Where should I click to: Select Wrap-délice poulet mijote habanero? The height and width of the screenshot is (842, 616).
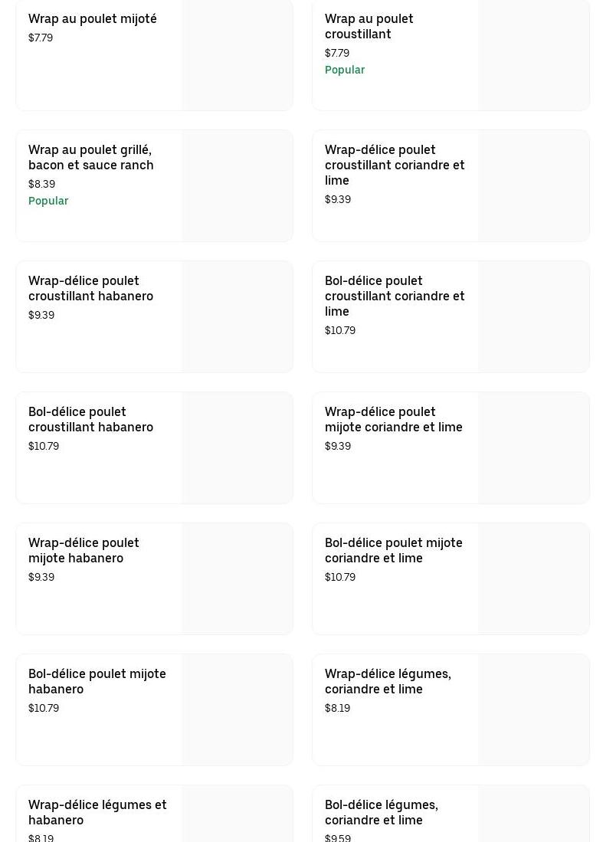[x=84, y=550]
